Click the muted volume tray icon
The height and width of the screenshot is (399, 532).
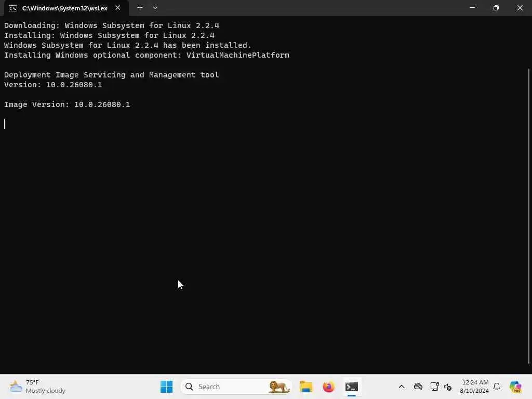pos(448,387)
